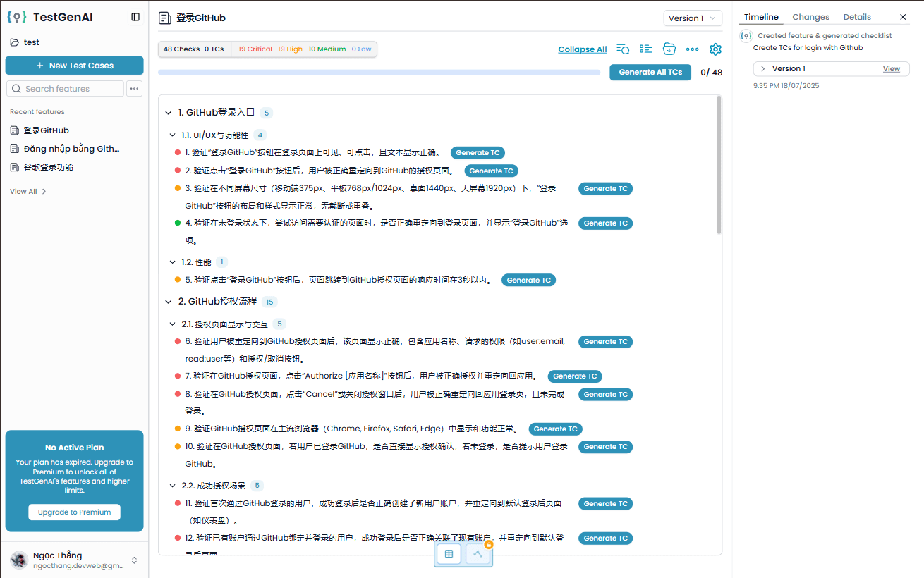
Task: Click the timeline entry icon beside Created feature
Action: coord(746,35)
